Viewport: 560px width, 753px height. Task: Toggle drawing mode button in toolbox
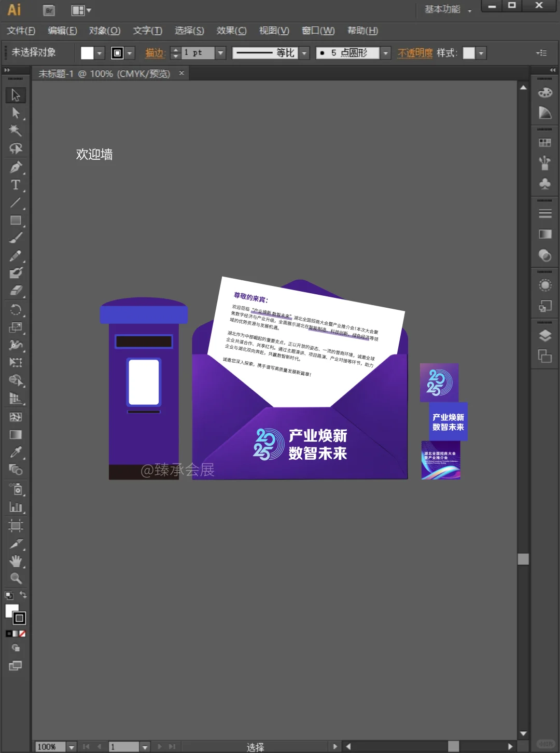pyautogui.click(x=16, y=648)
